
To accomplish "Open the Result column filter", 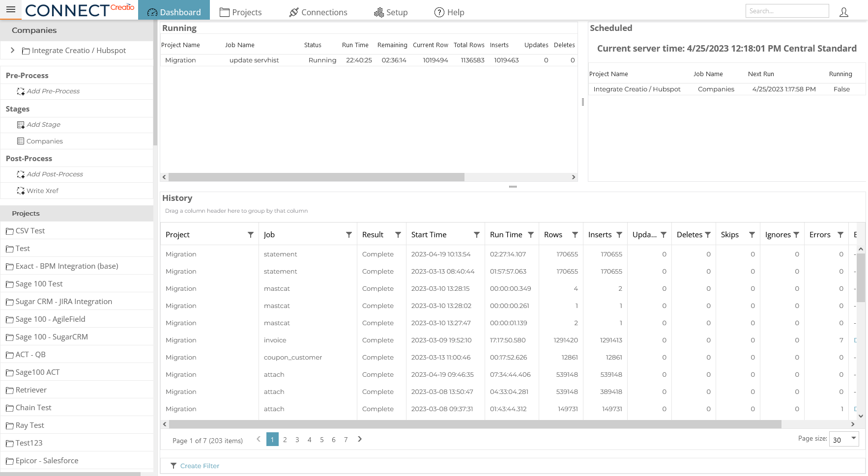I will [x=398, y=234].
